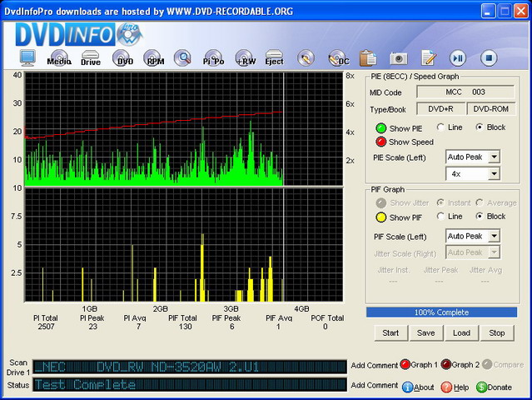Toggle the yellow Show PIF indicator
This screenshot has width=532, height=400.
tap(381, 217)
